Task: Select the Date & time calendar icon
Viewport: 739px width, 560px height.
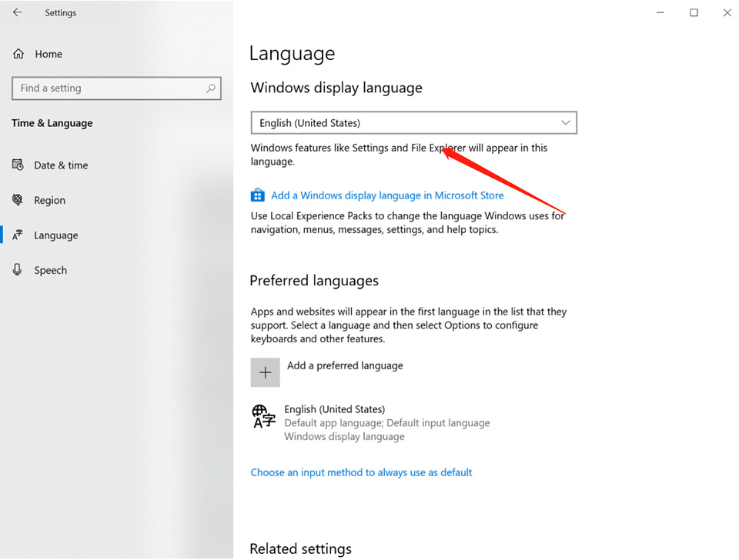Action: pyautogui.click(x=18, y=165)
